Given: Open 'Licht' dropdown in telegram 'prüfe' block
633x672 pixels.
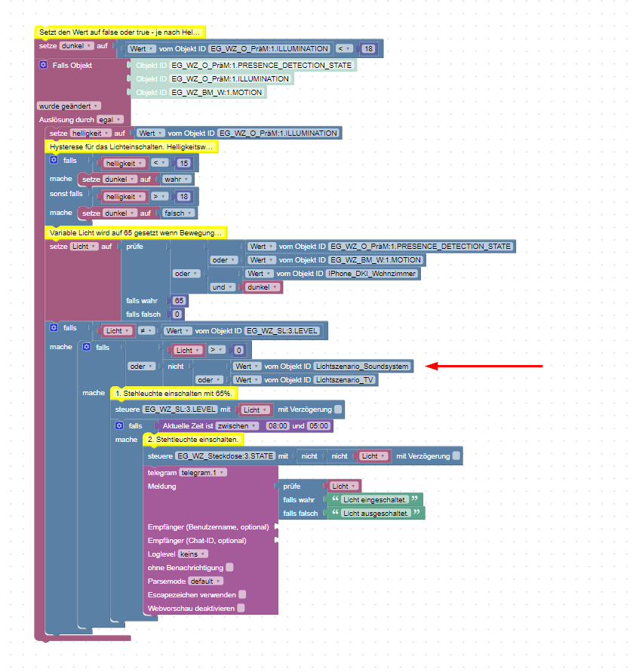Looking at the screenshot, I should 344,486.
